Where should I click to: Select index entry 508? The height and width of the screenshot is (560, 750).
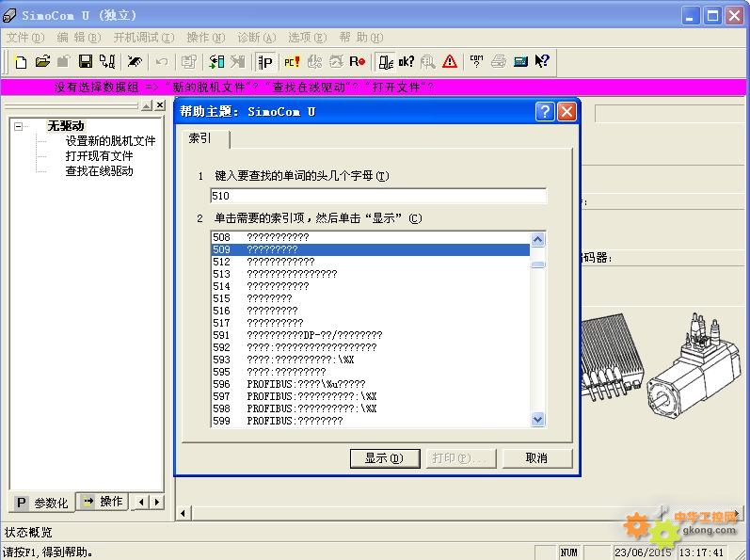pyautogui.click(x=371, y=237)
